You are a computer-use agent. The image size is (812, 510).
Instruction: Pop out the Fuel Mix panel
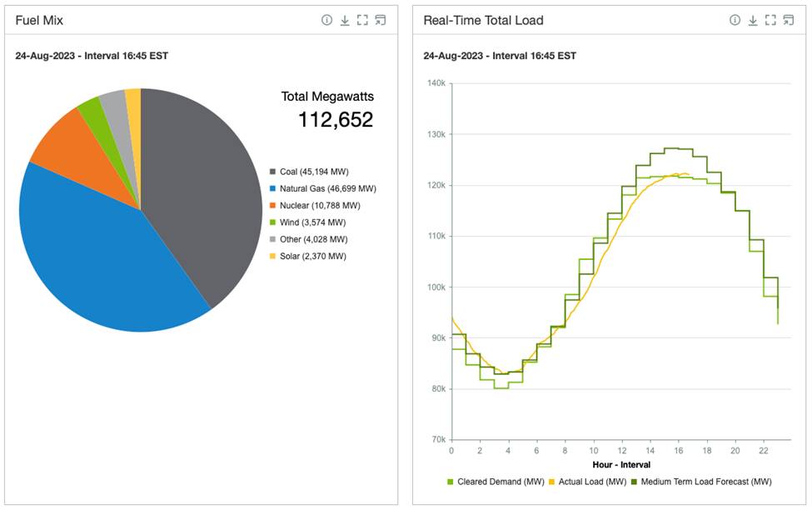[x=381, y=20]
